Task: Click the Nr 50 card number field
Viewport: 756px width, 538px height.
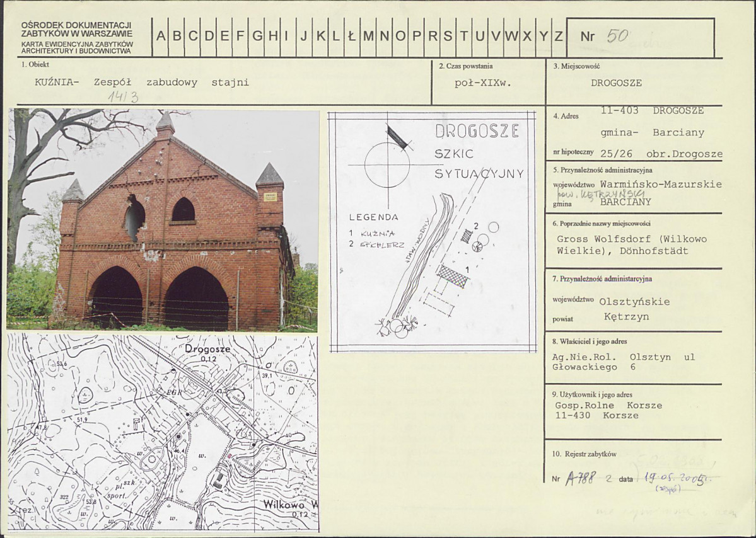Action: click(641, 37)
